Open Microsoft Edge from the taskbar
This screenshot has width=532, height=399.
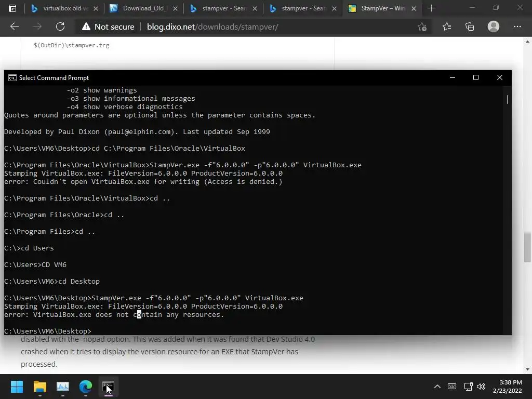[86, 387]
